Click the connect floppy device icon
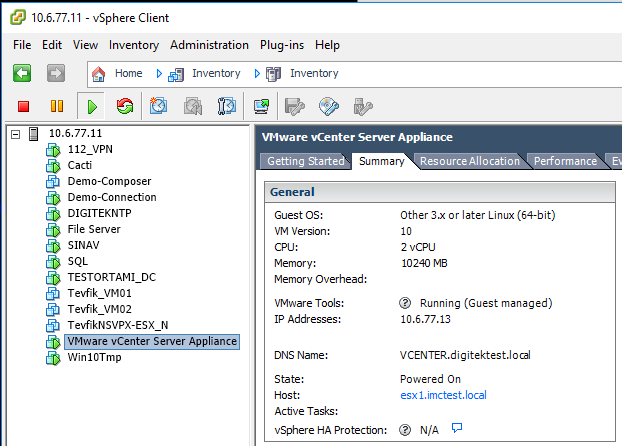 coord(295,106)
